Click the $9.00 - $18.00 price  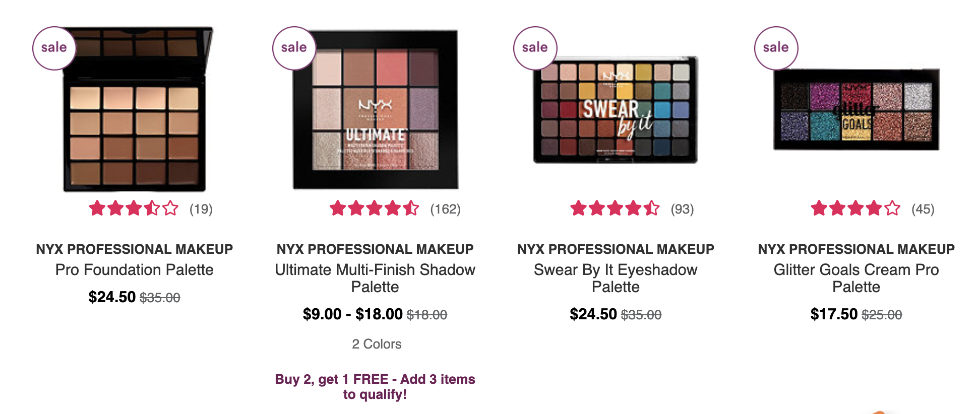point(353,314)
